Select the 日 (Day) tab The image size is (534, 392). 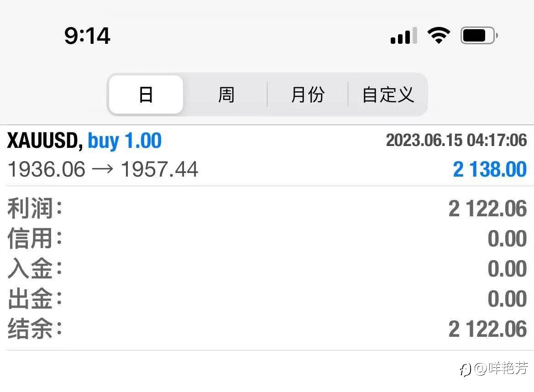tap(146, 95)
